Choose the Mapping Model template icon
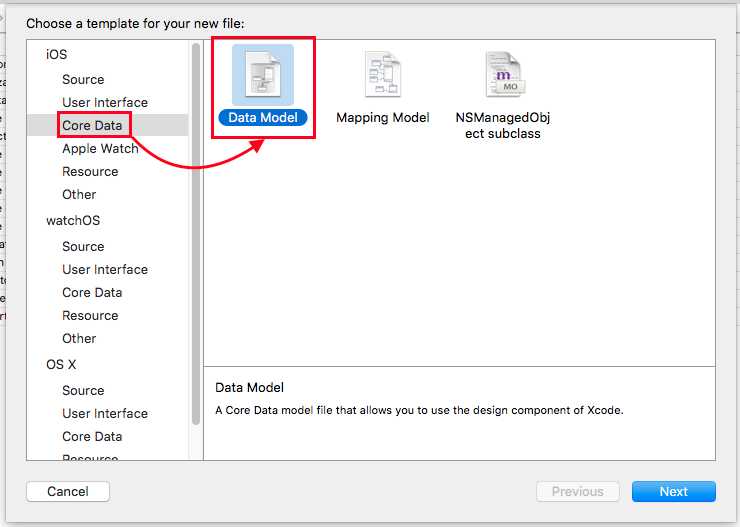740x527 pixels. tap(382, 75)
